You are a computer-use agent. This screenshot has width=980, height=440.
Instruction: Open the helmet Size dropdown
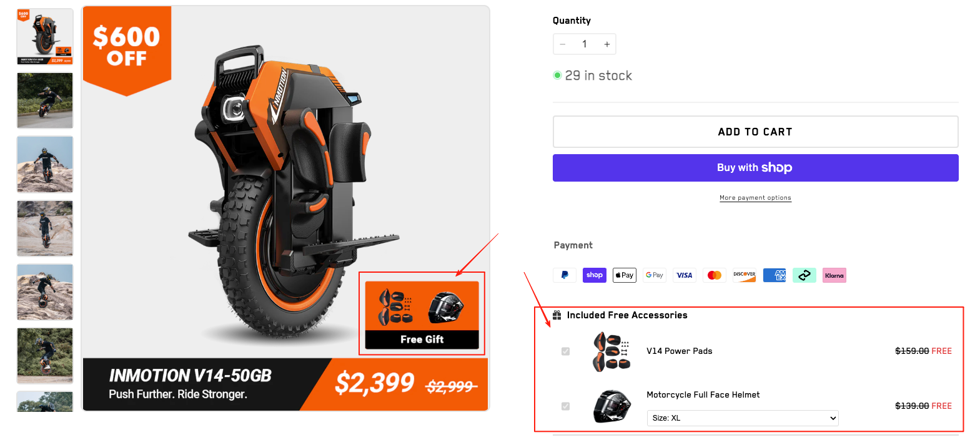(743, 418)
